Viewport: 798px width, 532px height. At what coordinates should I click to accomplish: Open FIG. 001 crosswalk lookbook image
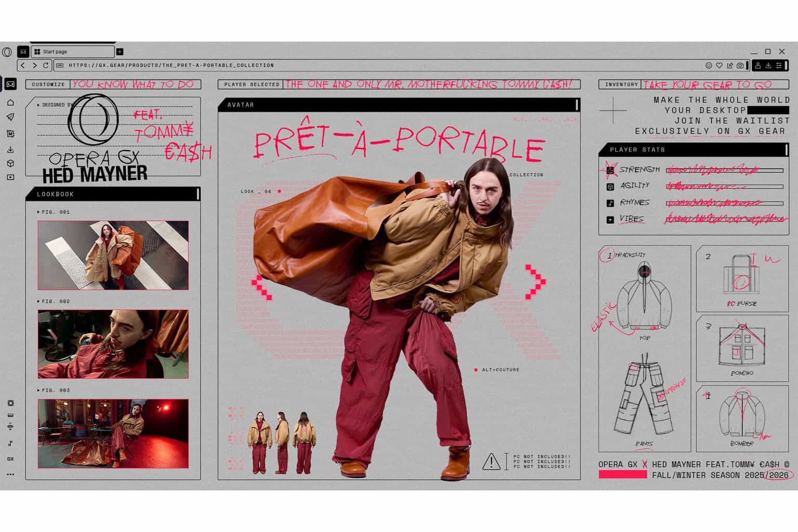point(113,255)
